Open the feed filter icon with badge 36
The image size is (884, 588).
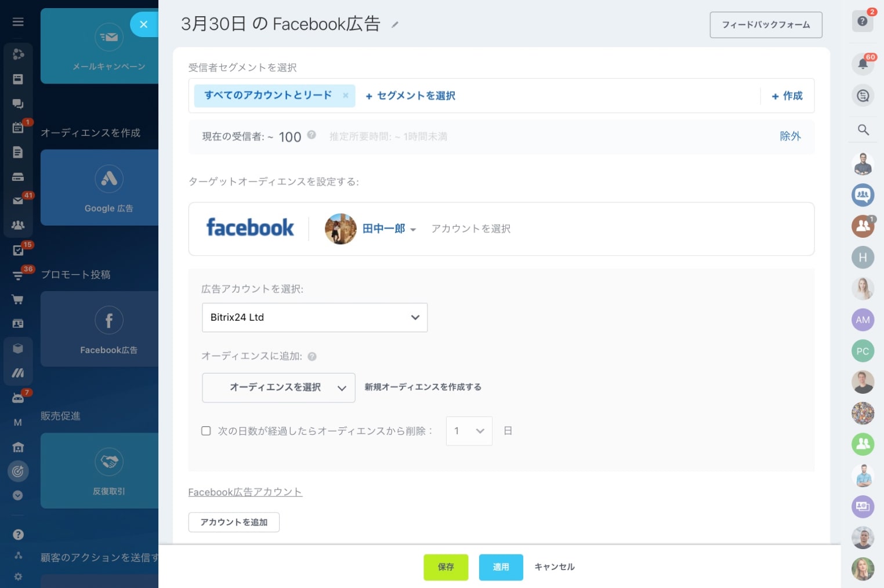(x=18, y=275)
